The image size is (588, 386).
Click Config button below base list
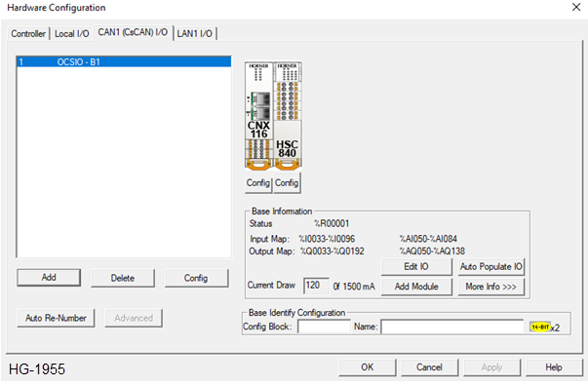tap(196, 278)
